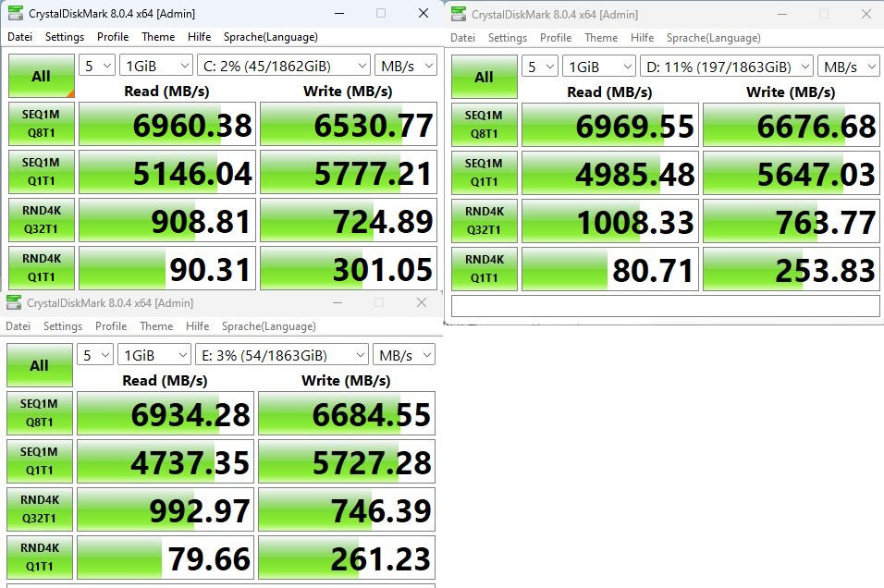
Task: Start SEQ1M Q8T1 test in D: window
Action: point(485,125)
